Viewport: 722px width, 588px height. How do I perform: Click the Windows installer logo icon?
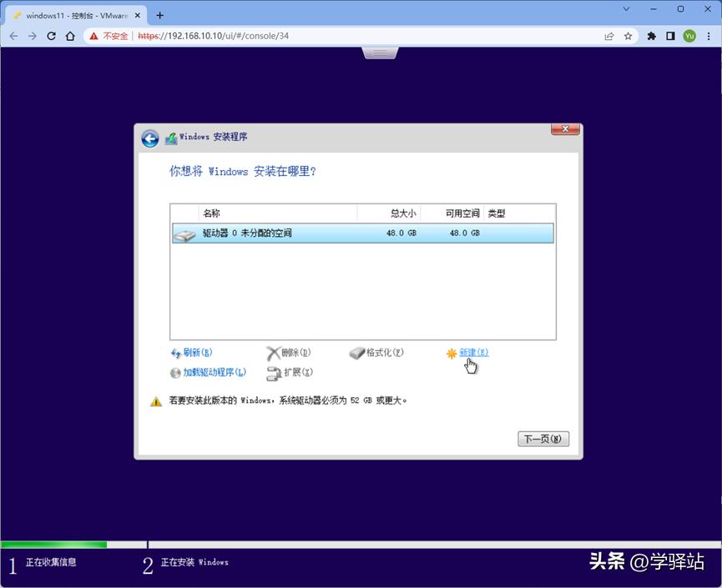tap(172, 138)
